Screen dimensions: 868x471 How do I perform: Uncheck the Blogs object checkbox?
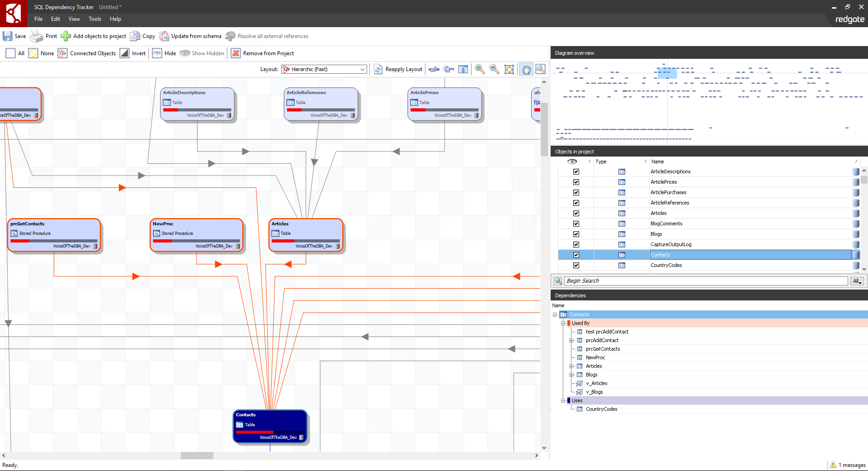576,234
